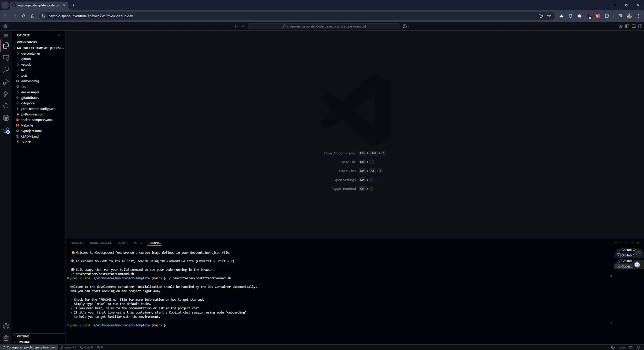Open the Source Control view

tap(6, 94)
